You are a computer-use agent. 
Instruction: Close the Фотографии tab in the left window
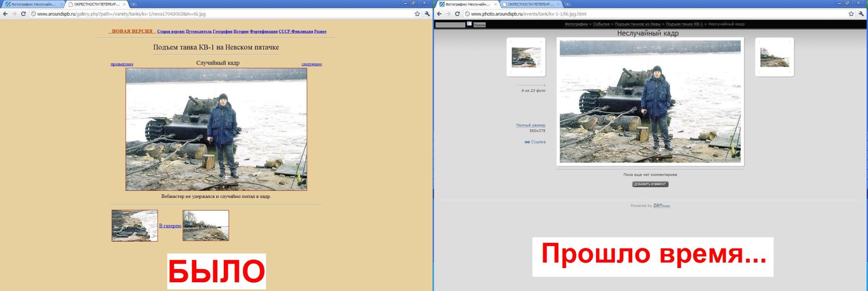tap(61, 4)
